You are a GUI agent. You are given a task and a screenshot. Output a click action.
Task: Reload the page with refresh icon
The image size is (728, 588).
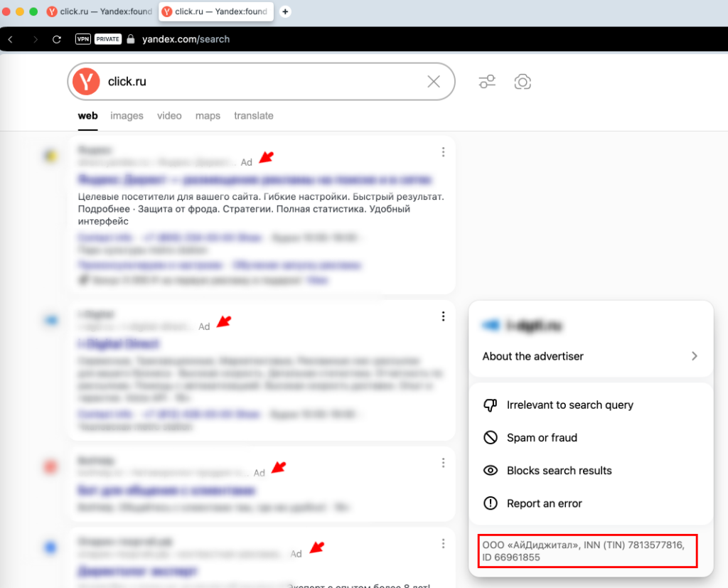(x=57, y=40)
